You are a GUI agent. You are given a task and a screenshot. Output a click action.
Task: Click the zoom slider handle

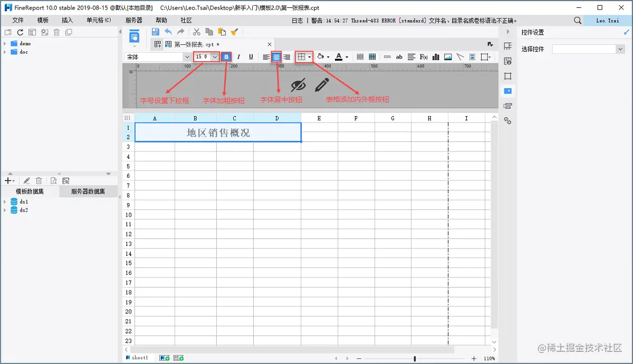tap(415, 359)
